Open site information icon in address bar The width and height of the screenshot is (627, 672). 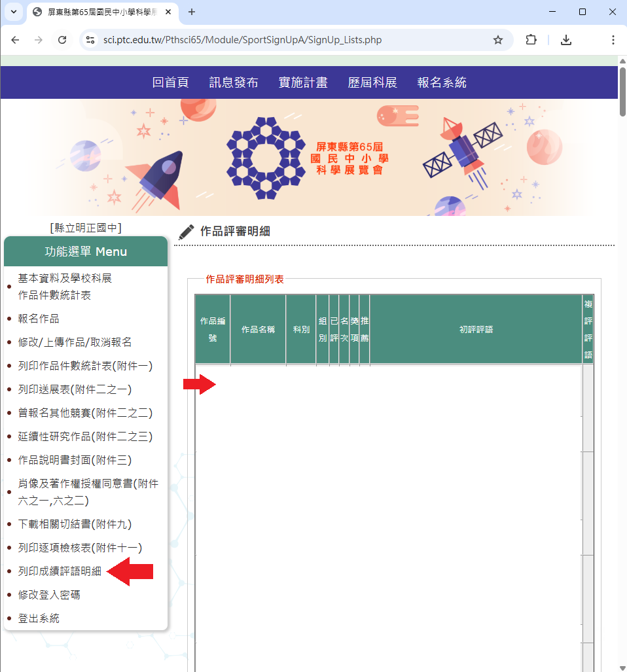pos(90,40)
